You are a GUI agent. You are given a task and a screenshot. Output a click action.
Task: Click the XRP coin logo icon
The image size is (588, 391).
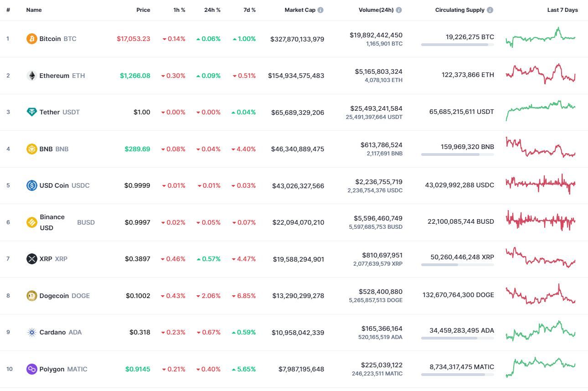tap(31, 259)
